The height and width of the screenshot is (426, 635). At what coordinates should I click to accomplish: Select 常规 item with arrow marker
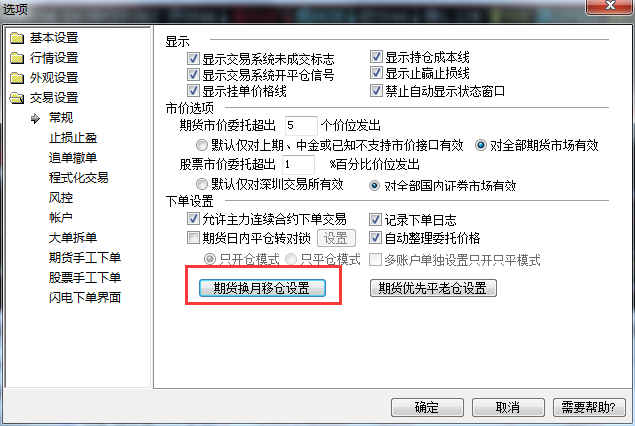[61, 117]
